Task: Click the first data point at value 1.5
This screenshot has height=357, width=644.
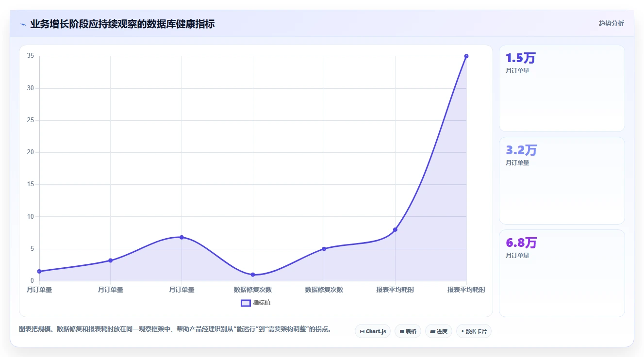Action: pos(39,271)
